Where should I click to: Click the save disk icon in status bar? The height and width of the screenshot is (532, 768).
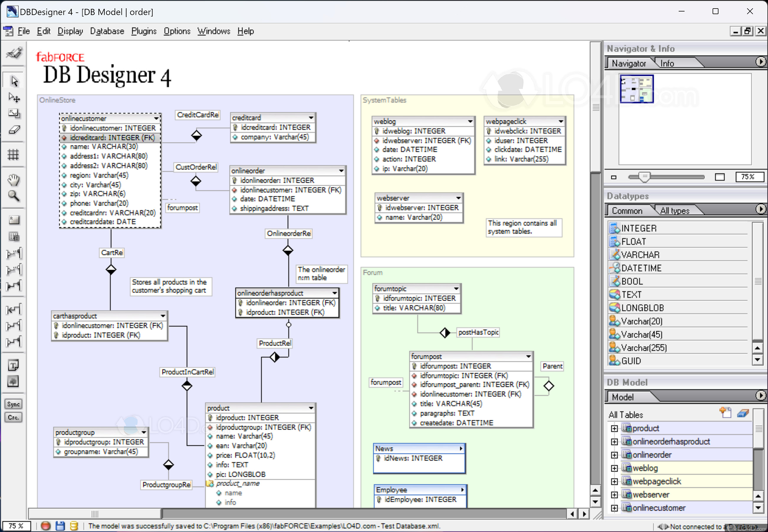click(60, 526)
